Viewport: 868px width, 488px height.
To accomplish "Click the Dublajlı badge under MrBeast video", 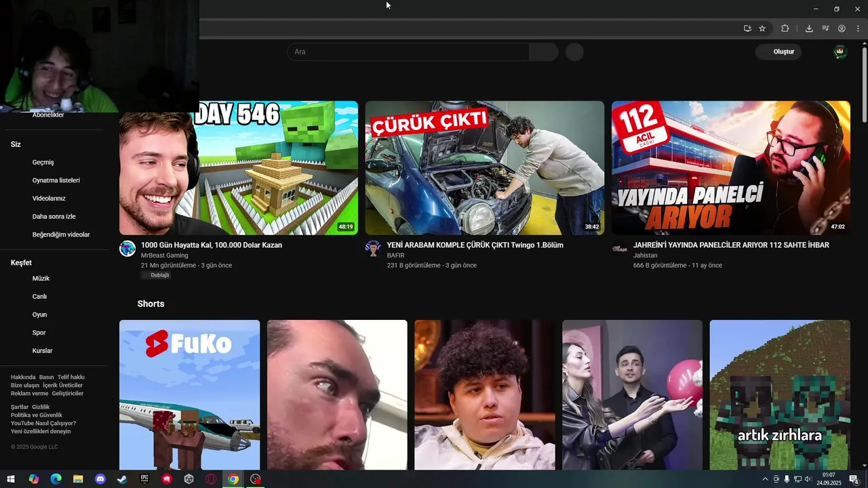I will click(x=157, y=275).
